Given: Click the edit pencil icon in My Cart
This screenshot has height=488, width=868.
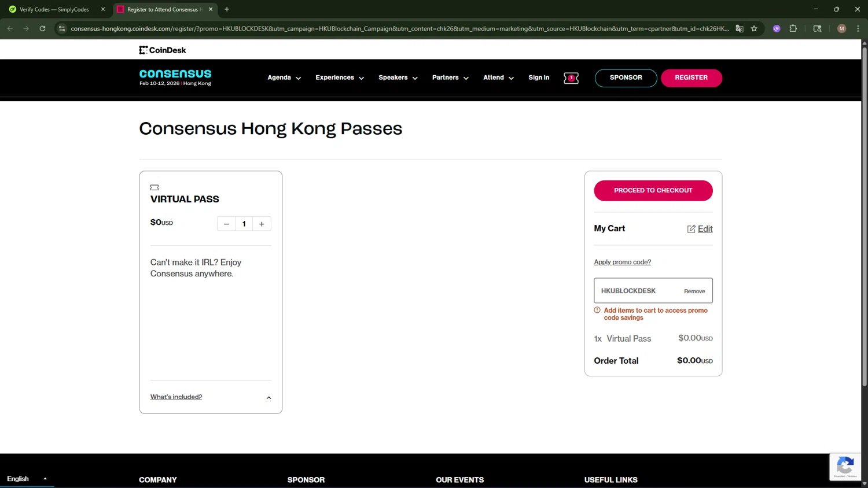Looking at the screenshot, I should [x=691, y=229].
